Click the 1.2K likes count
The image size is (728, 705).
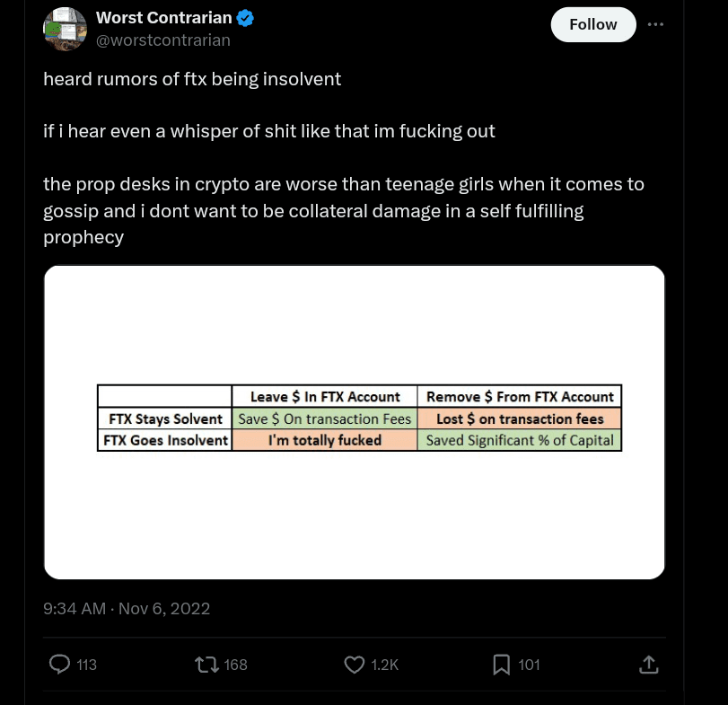384,665
